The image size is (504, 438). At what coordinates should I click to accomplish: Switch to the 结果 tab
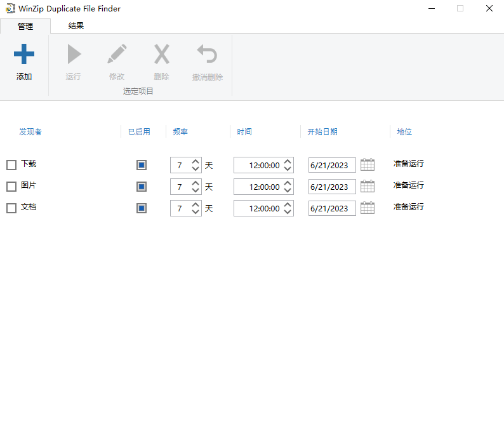[76, 26]
